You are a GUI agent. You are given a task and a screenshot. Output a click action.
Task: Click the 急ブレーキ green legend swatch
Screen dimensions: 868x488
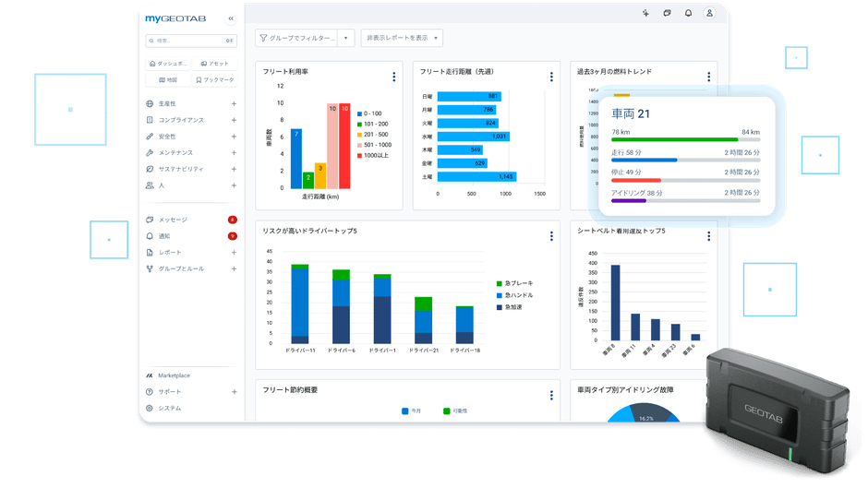(500, 283)
